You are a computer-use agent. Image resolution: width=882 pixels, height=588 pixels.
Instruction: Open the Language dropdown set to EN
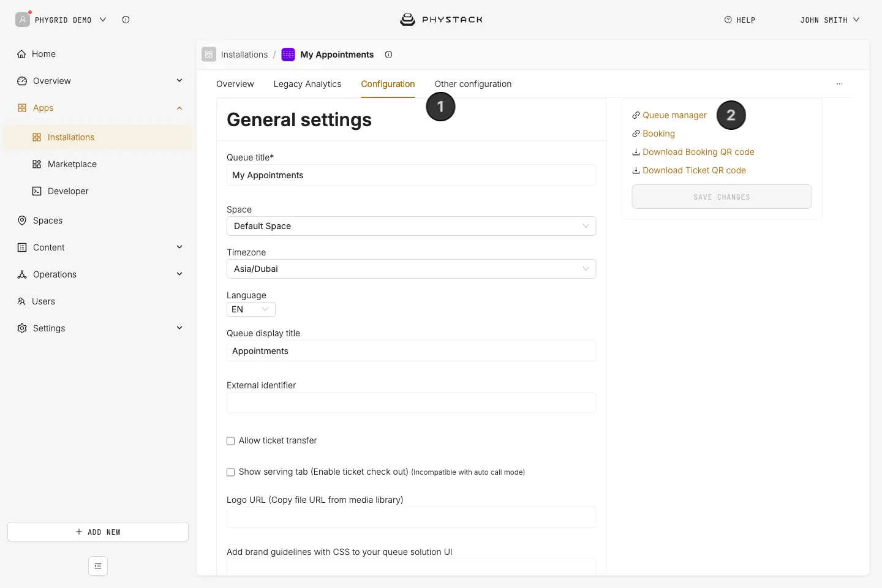251,309
